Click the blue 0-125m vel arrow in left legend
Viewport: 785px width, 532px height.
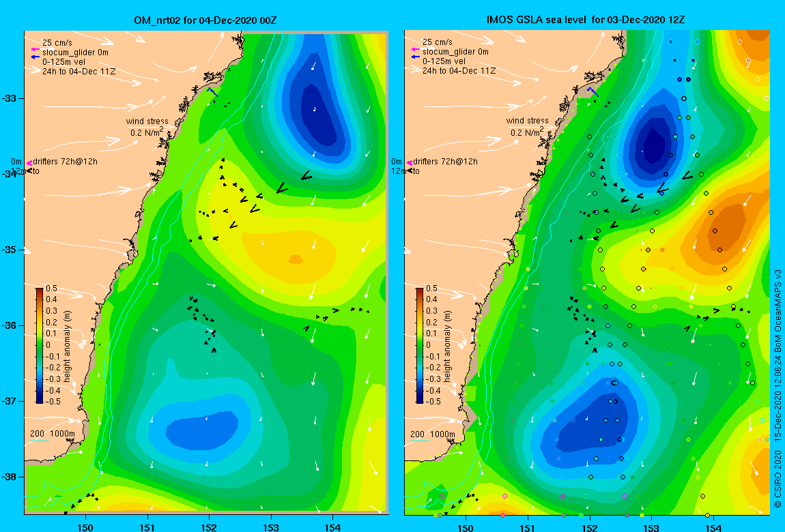tap(35, 57)
